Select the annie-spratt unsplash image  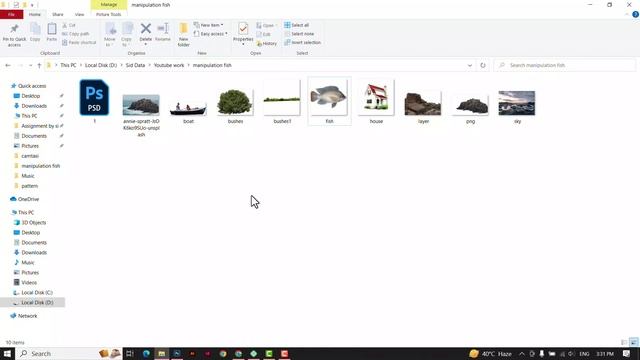[141, 105]
